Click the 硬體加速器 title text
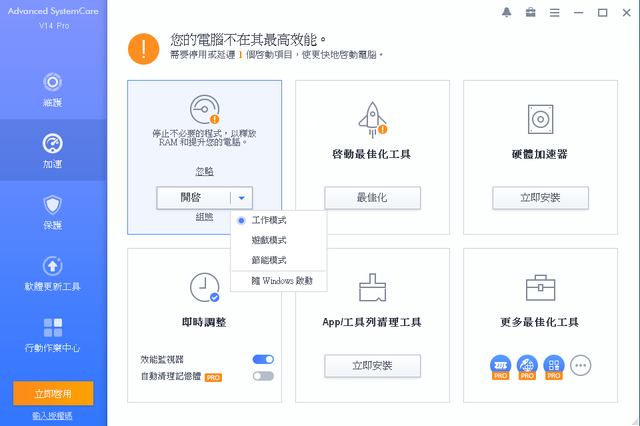 click(540, 154)
